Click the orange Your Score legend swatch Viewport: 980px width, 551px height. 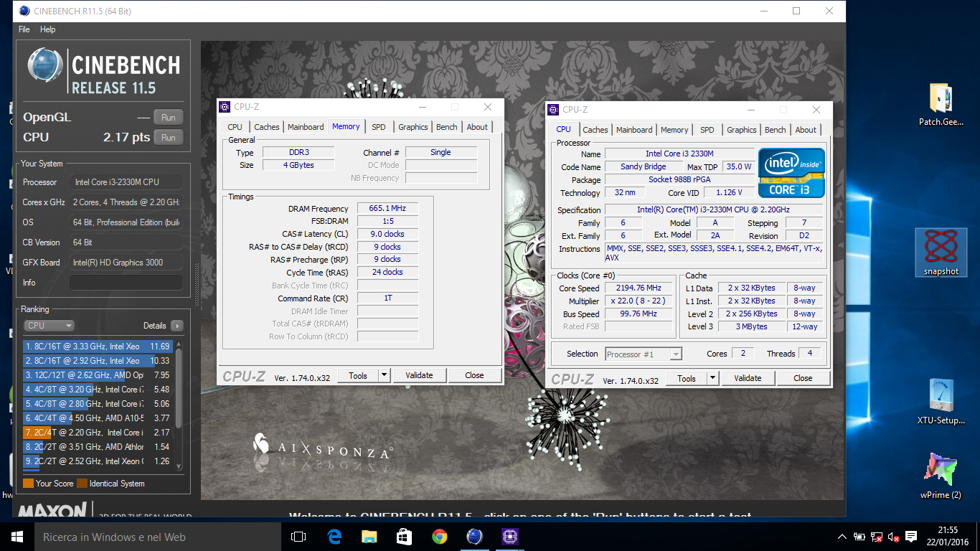[x=28, y=484]
